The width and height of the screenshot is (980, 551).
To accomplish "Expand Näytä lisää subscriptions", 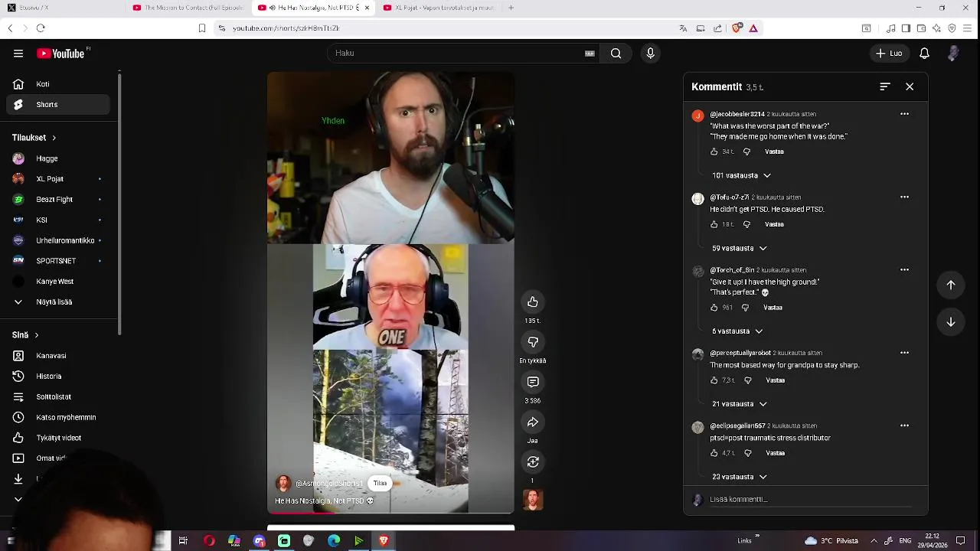I will [58, 302].
